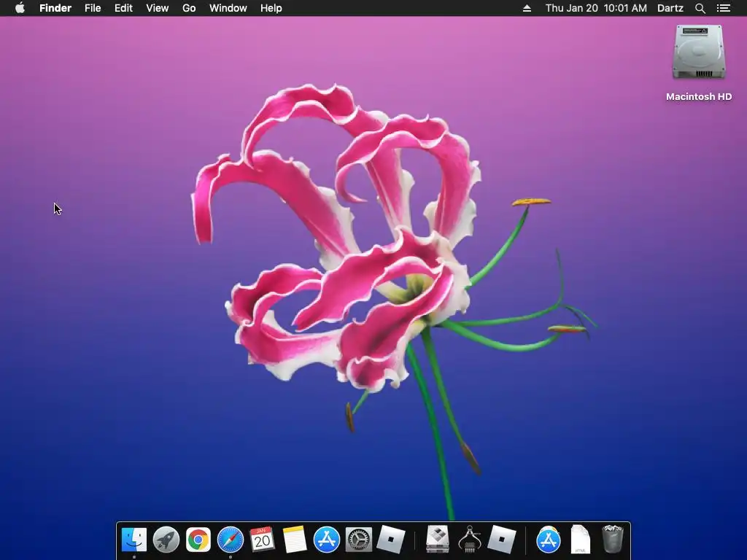
Task: Open System Information chip icon
Action: point(470,540)
